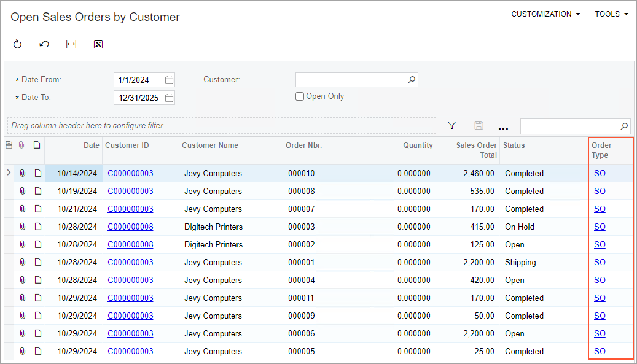Click the Undo icon in the toolbar
637x364 pixels.
tap(44, 44)
